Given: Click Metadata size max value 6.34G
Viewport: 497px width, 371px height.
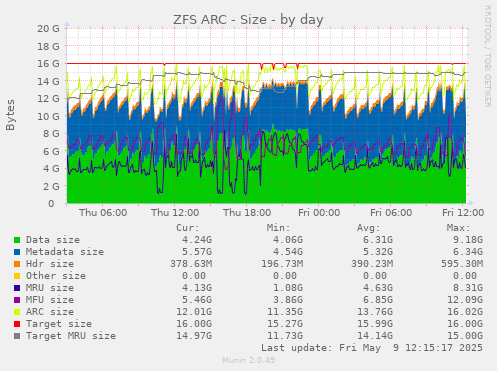Looking at the screenshot, I should pyautogui.click(x=468, y=252).
